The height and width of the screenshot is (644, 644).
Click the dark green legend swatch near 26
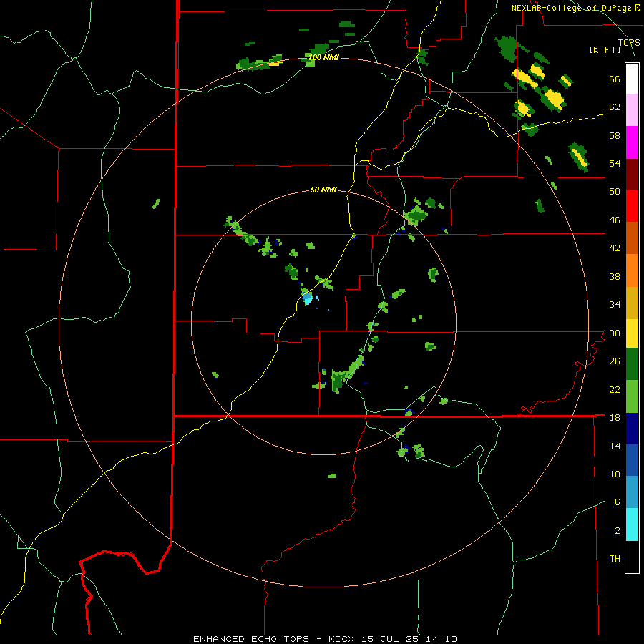[x=632, y=364]
